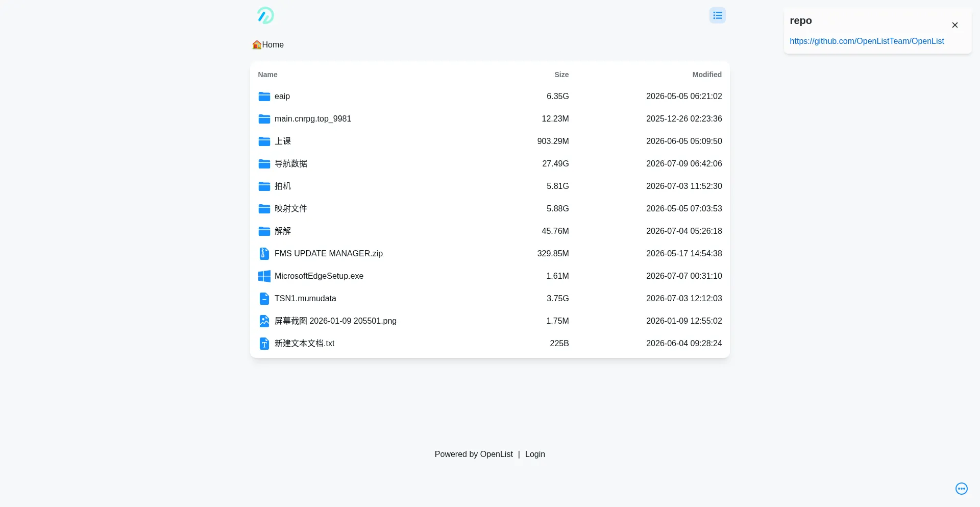Open the more options floating button

(x=961, y=489)
